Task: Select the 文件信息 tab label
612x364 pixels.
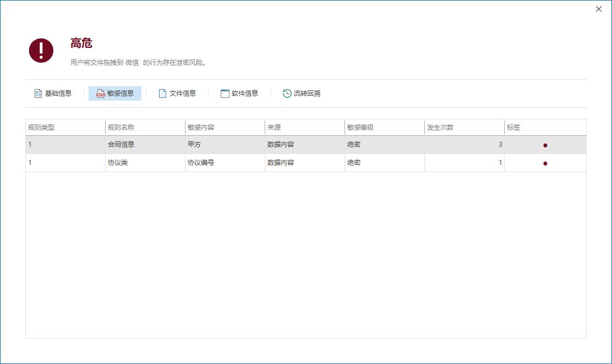Action: [182, 93]
